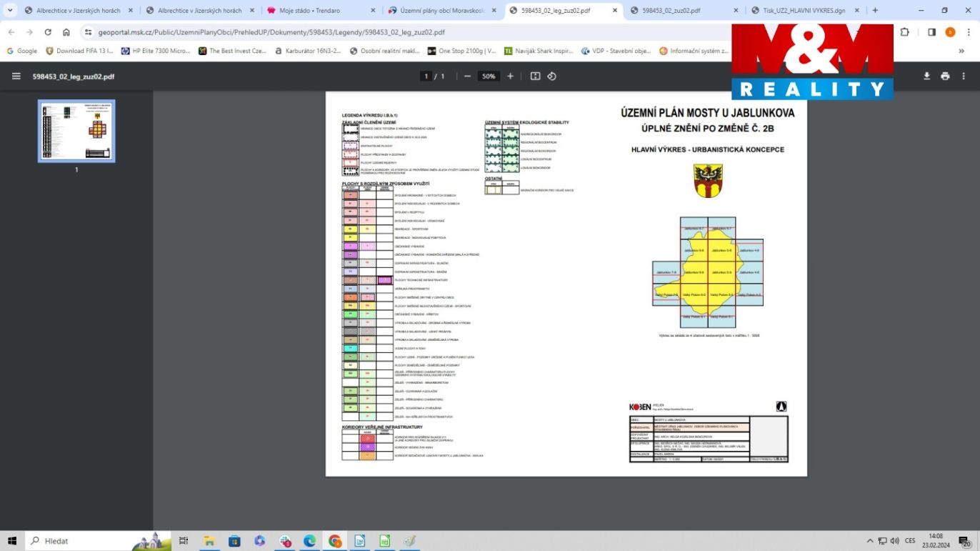The width and height of the screenshot is (980, 551).
Task: Open the Google bookmark
Action: (21, 51)
